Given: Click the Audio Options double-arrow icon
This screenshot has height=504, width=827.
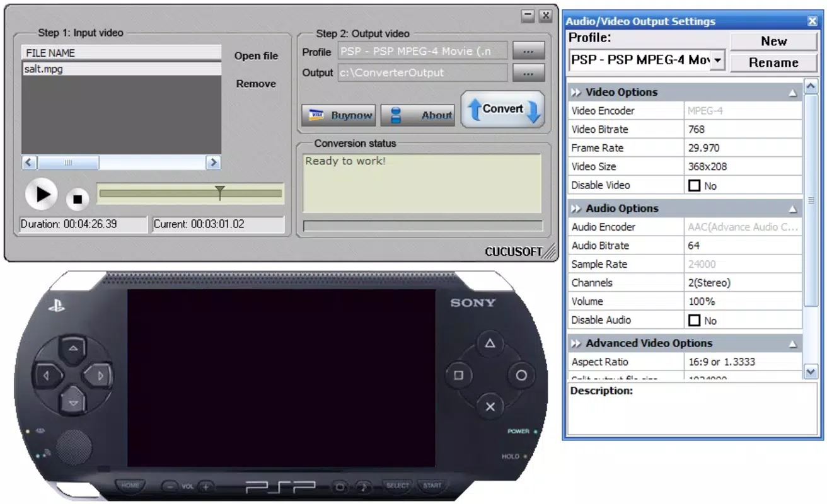Looking at the screenshot, I should (576, 209).
